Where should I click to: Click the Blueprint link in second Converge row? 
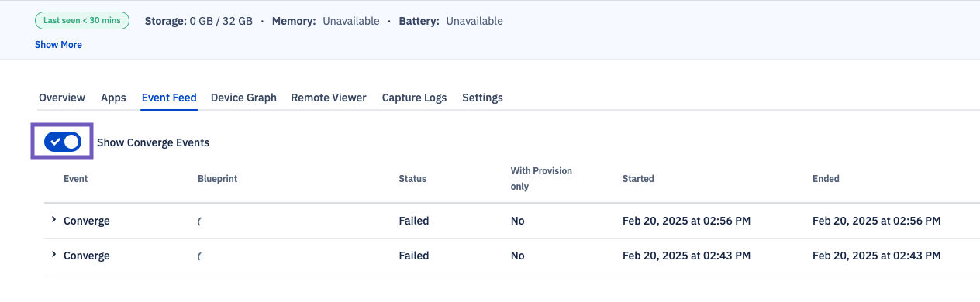(x=200, y=256)
